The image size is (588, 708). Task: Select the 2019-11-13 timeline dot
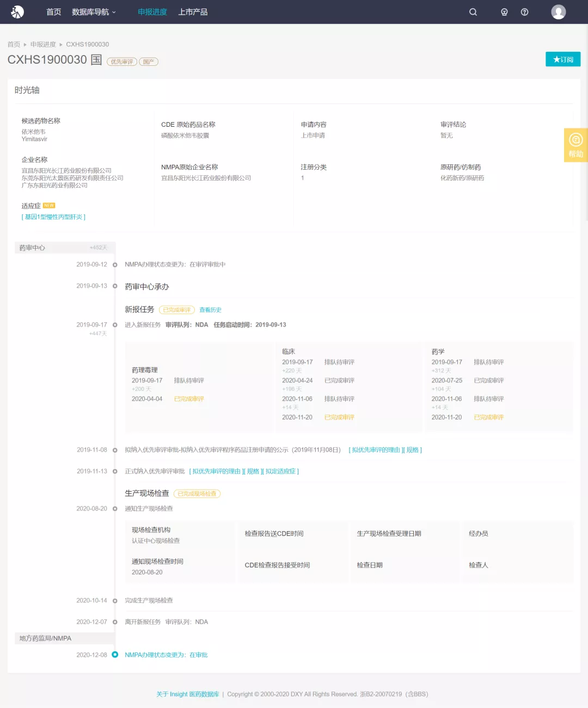[115, 471]
